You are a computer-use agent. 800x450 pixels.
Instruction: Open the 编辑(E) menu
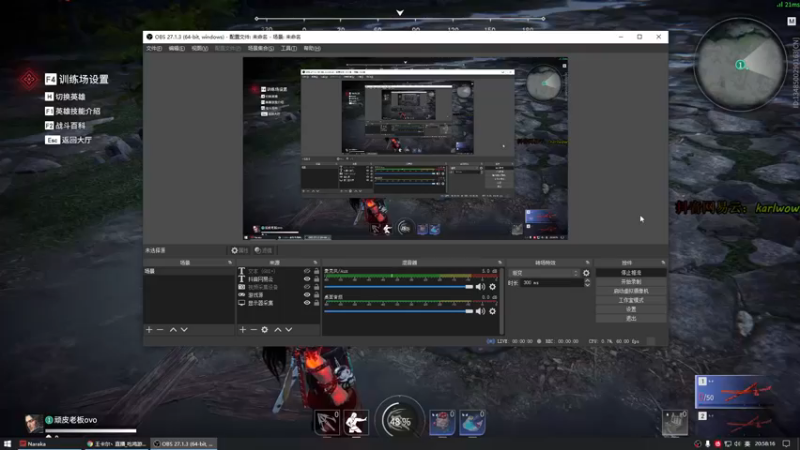pyautogui.click(x=177, y=48)
